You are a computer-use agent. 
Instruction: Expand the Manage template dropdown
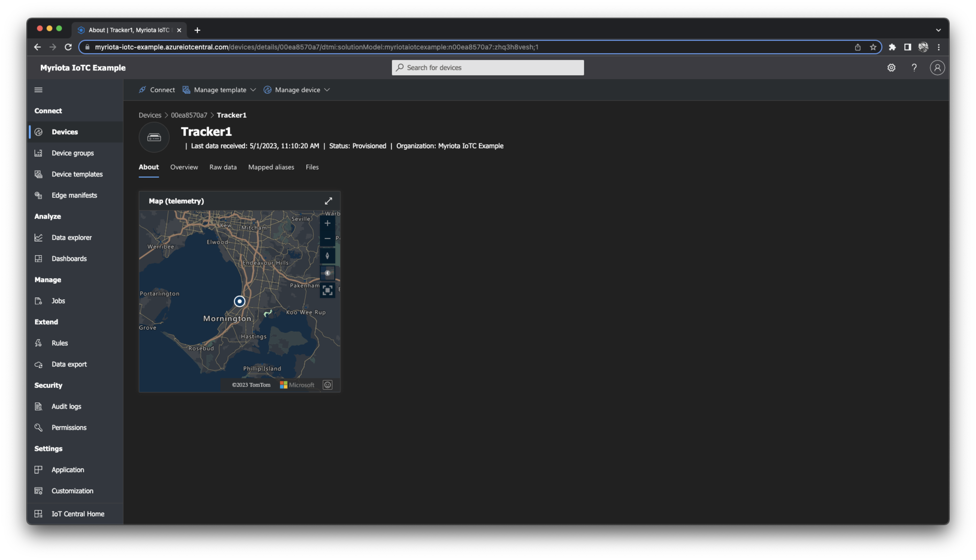coord(220,90)
